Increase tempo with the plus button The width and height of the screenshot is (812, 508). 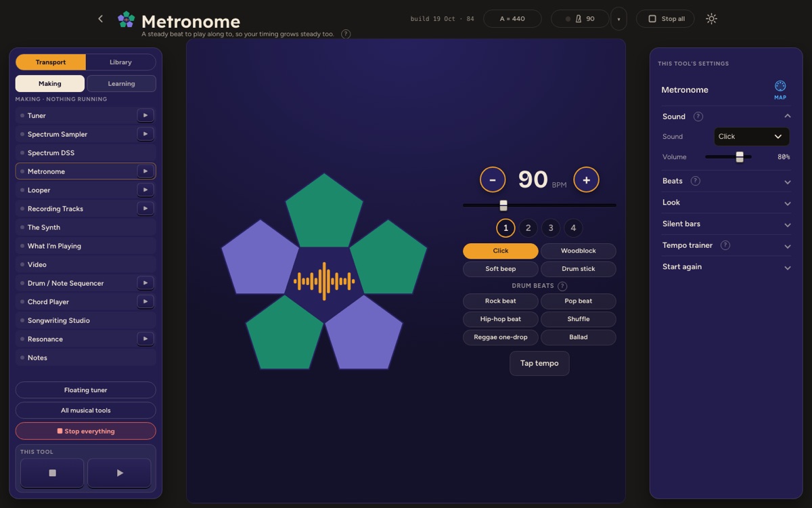[586, 179]
